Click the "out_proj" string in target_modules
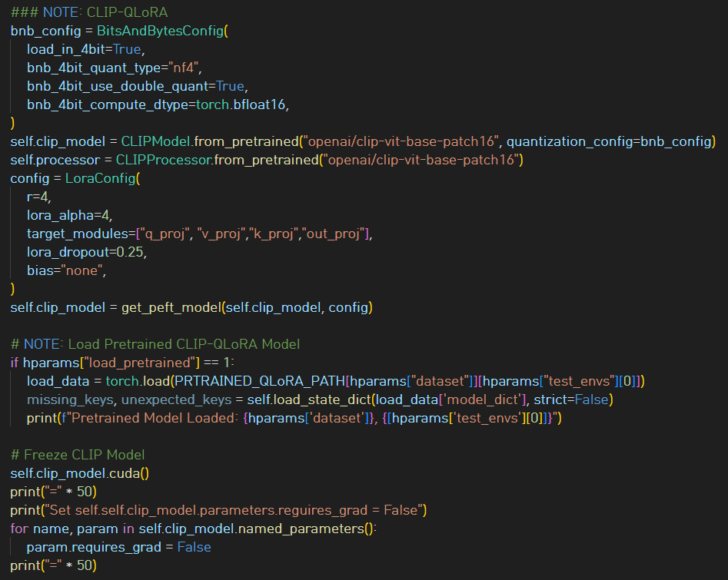Image resolution: width=728 pixels, height=580 pixels. tap(334, 234)
